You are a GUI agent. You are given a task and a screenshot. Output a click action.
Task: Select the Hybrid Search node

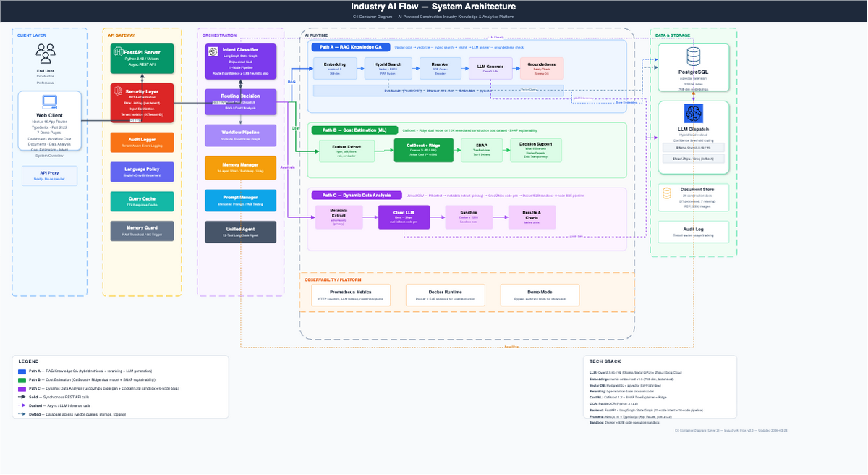coord(388,68)
